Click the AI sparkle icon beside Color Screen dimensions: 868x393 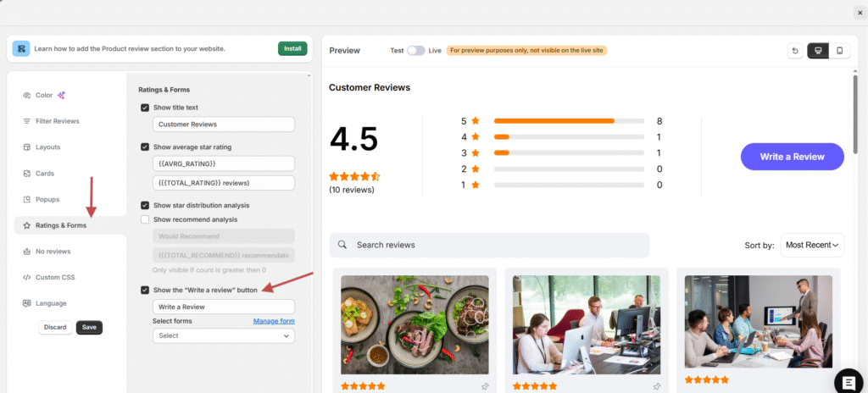click(x=62, y=95)
